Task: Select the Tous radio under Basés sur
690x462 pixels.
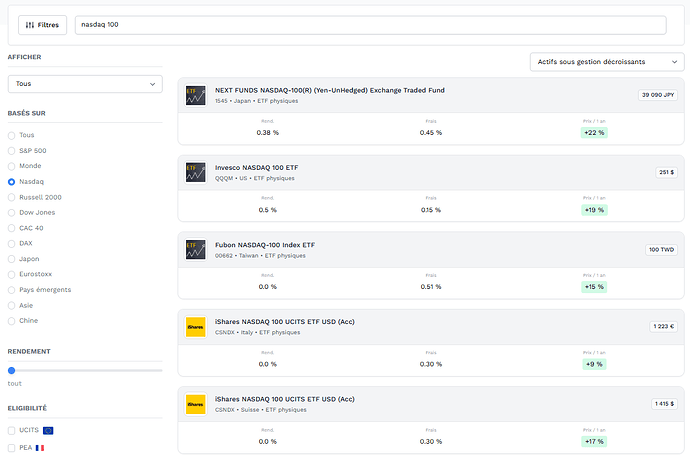Action: coord(11,136)
